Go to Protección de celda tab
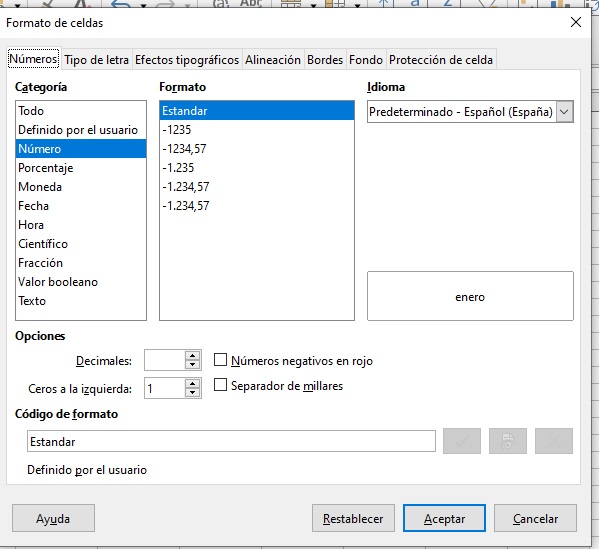 tap(441, 60)
